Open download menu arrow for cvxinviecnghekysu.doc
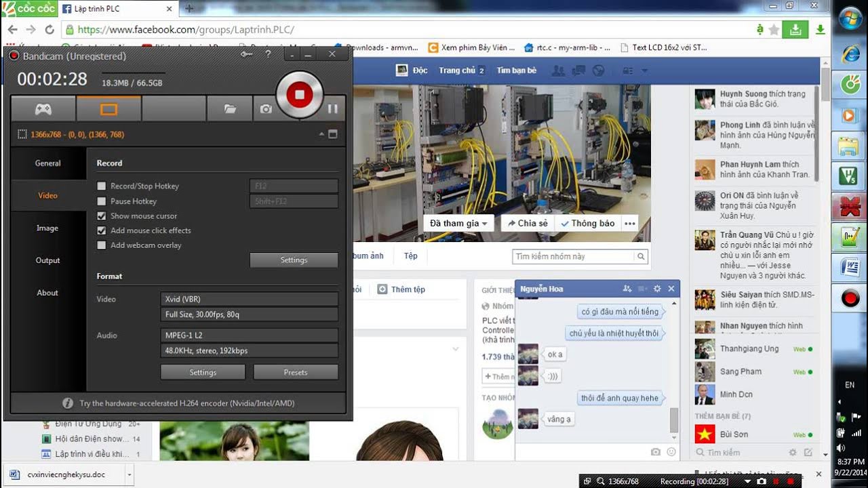The image size is (868, 488). click(x=129, y=474)
